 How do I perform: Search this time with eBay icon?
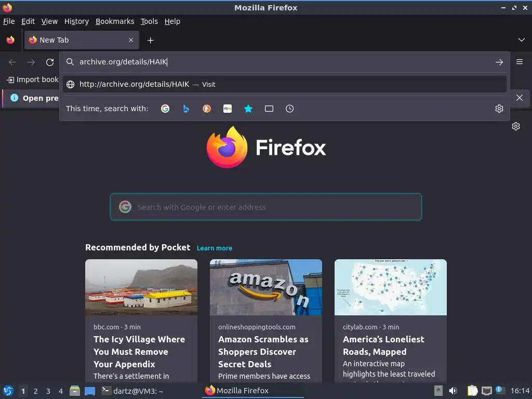228,109
